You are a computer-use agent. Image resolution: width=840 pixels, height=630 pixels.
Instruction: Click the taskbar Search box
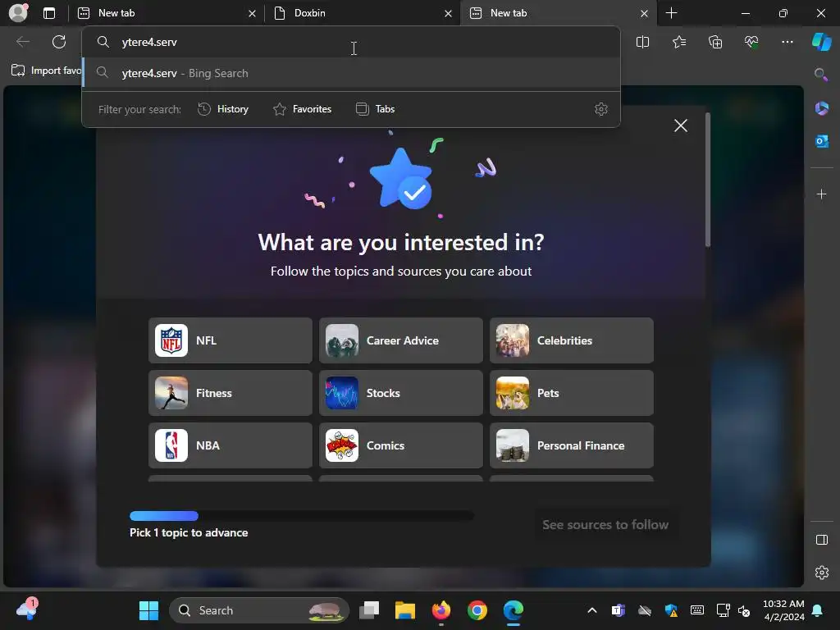258,610
